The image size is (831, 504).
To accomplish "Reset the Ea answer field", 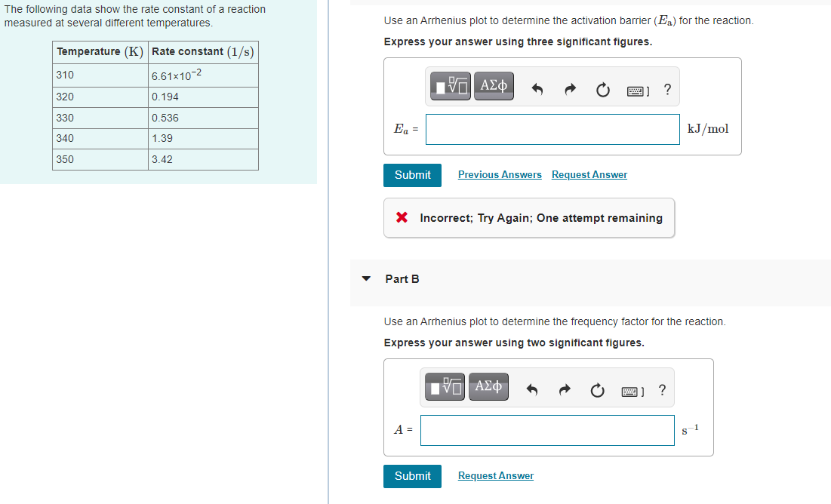I will (x=603, y=90).
